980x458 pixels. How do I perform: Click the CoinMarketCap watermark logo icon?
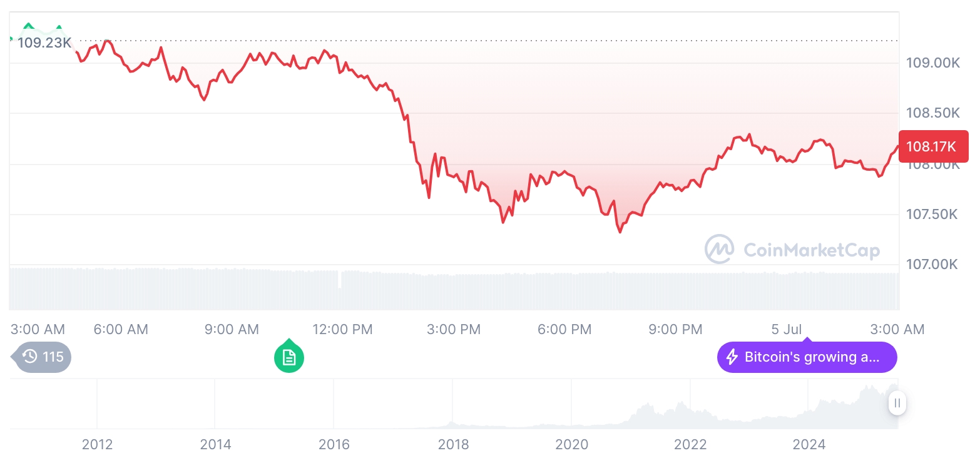coord(719,249)
